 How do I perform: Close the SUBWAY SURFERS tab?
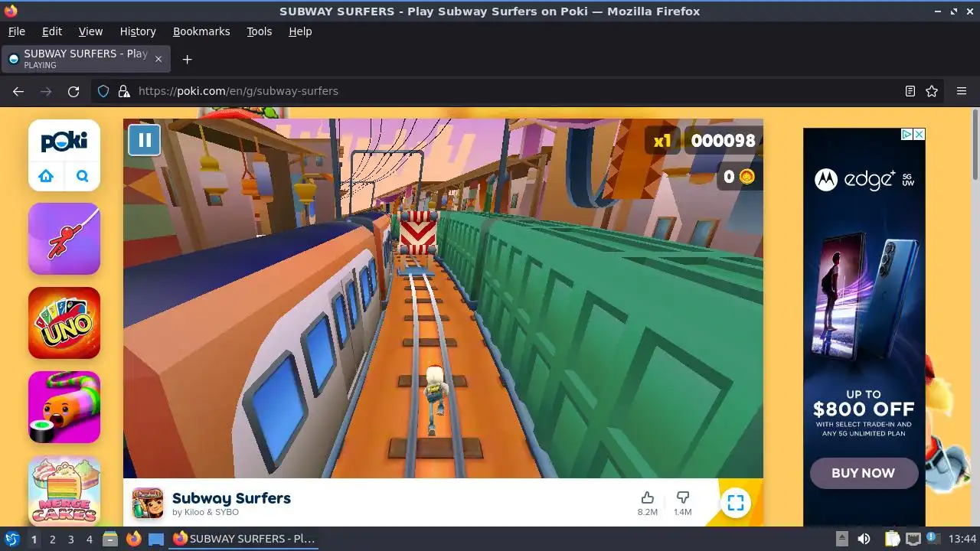coord(158,59)
